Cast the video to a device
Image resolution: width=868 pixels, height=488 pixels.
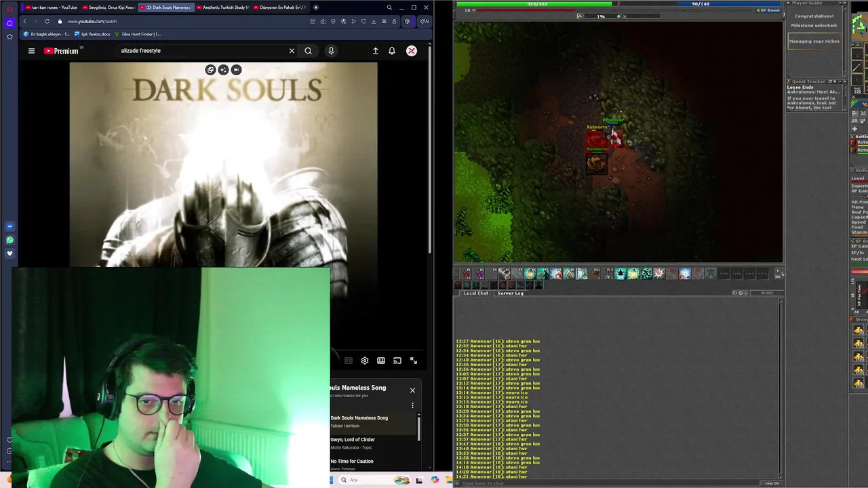397,361
